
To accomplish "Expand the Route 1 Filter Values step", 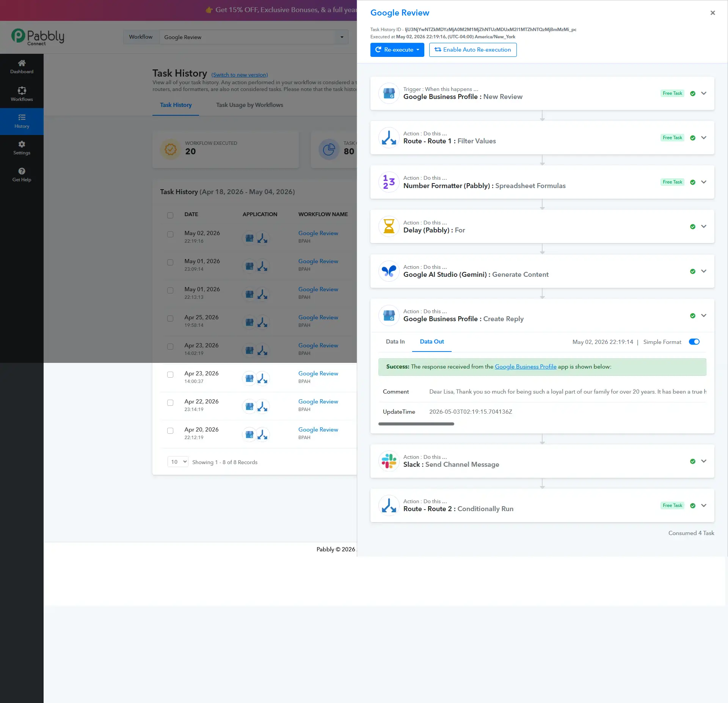I will 704,138.
